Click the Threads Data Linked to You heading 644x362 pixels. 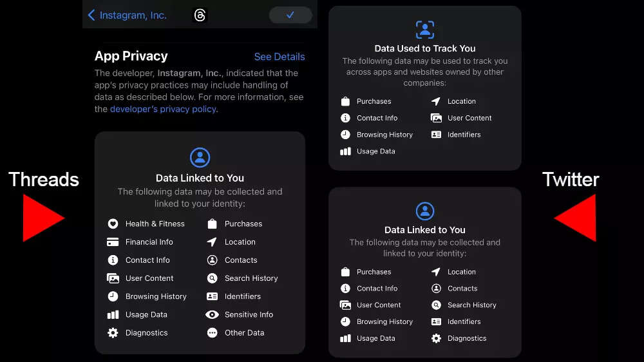pos(200,178)
